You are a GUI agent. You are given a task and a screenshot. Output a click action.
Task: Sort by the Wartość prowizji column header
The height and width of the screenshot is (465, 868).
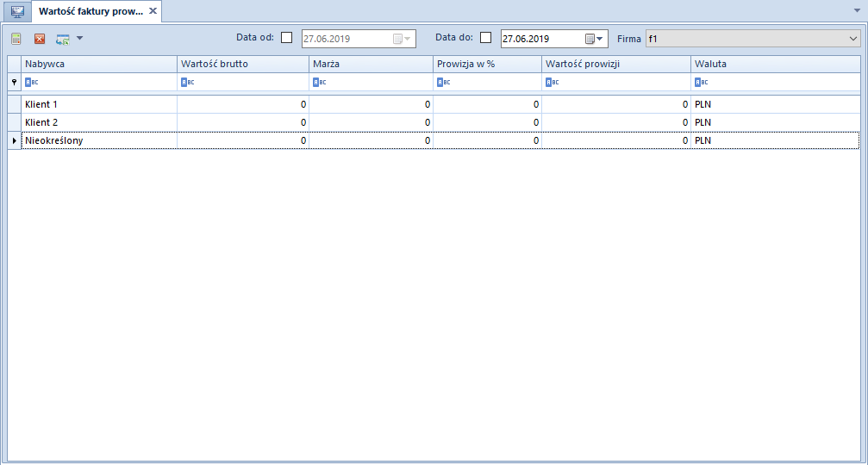616,64
